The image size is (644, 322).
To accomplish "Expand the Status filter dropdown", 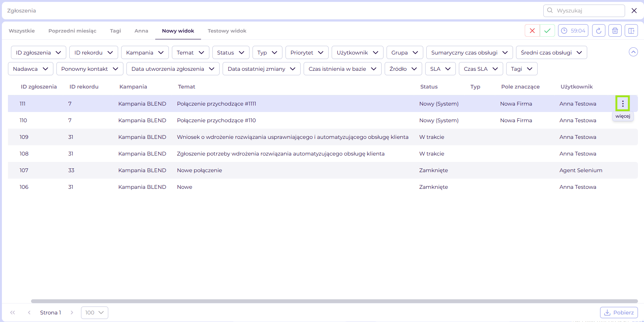I will pyautogui.click(x=231, y=53).
